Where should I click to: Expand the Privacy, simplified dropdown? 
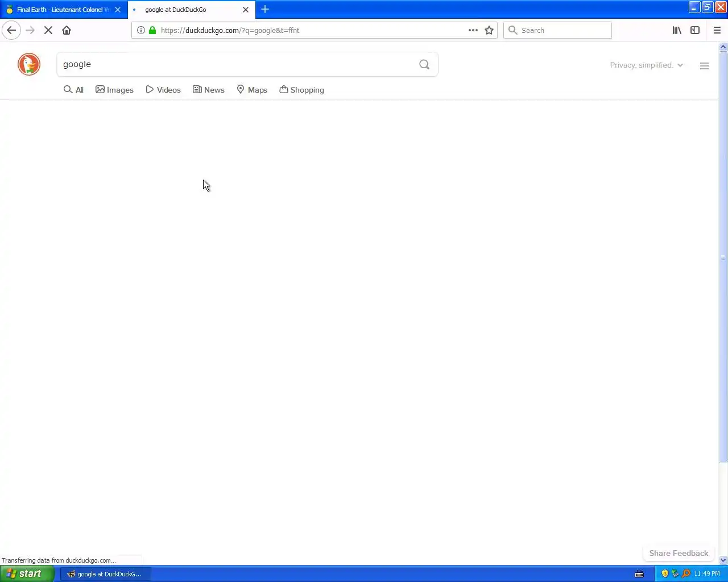click(x=647, y=65)
